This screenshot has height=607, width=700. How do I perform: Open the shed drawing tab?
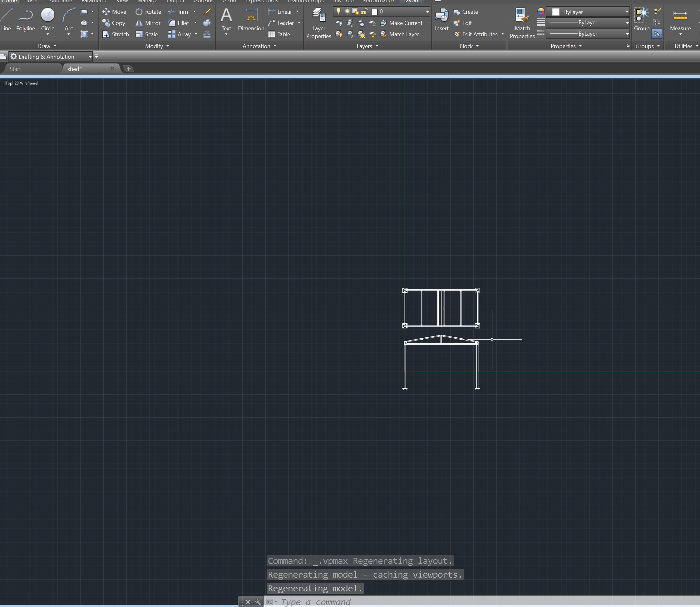(x=75, y=68)
